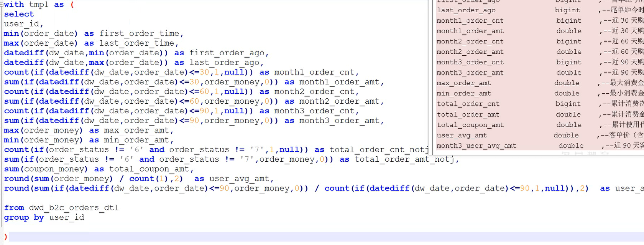This screenshot has height=245, width=644.
Task: Click 'month3_order_cnt' in the right field list
Action: pos(470,62)
